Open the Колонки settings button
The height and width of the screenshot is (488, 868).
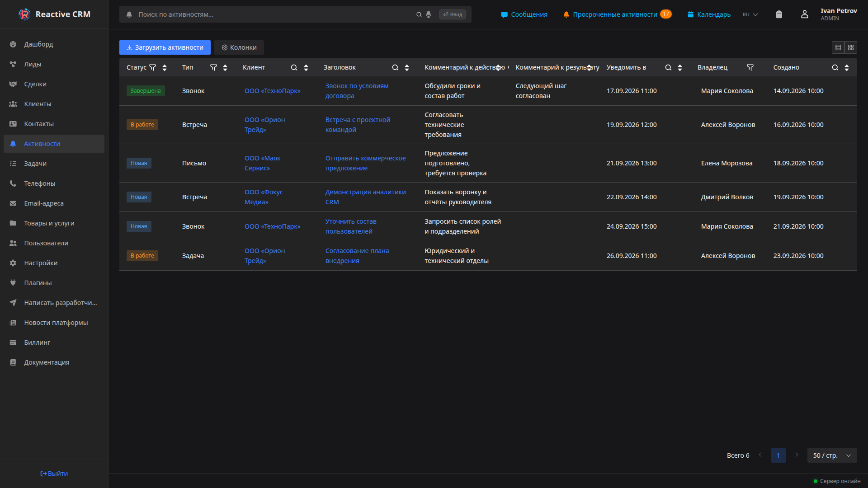click(239, 47)
